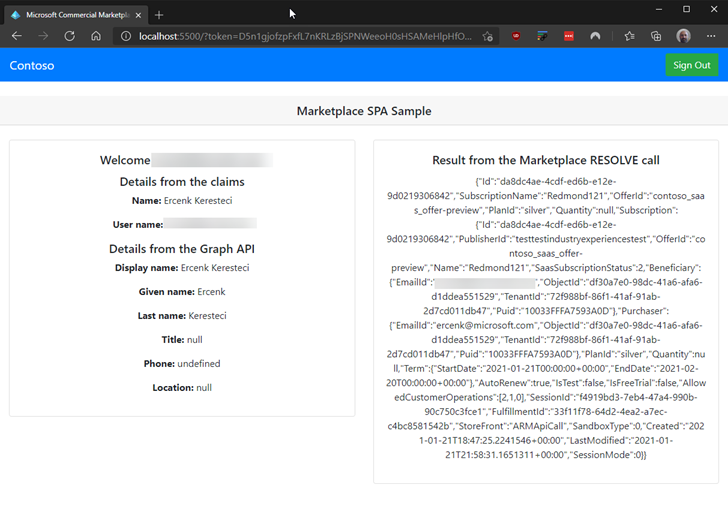728x509 pixels.
Task: Click the Last name Keresteci row
Action: tap(182, 316)
